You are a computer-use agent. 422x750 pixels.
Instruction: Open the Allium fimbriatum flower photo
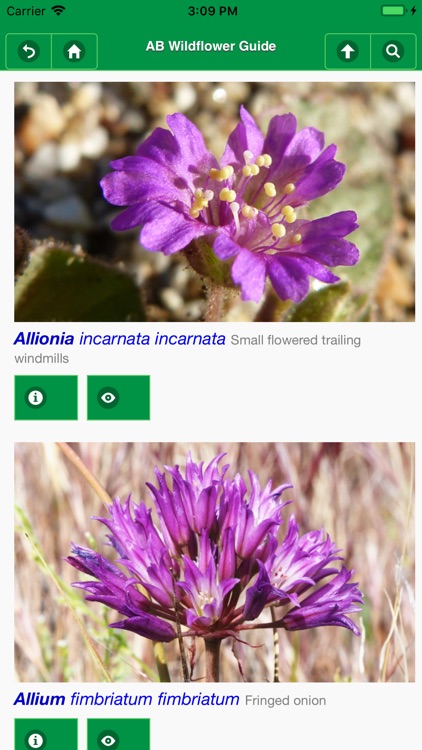pyautogui.click(x=214, y=562)
